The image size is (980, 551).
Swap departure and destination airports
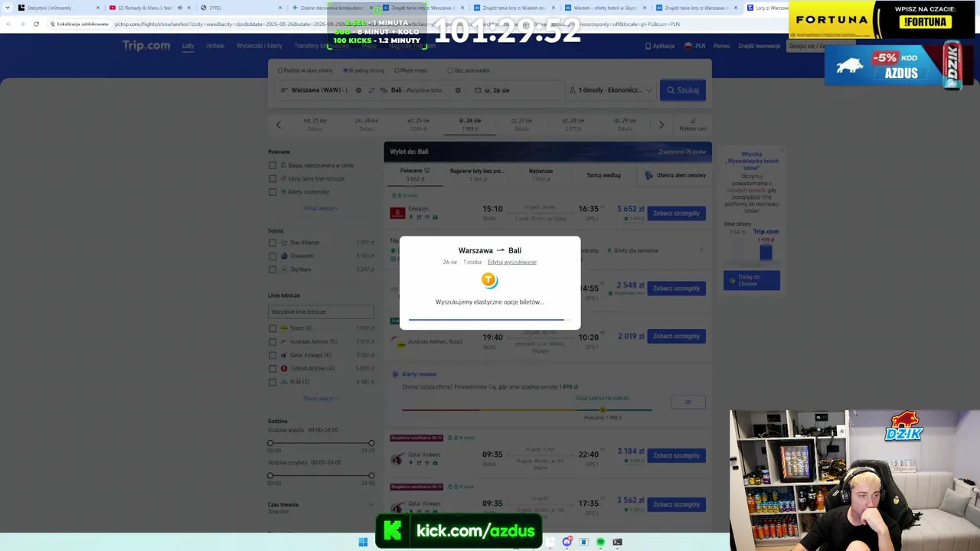371,90
